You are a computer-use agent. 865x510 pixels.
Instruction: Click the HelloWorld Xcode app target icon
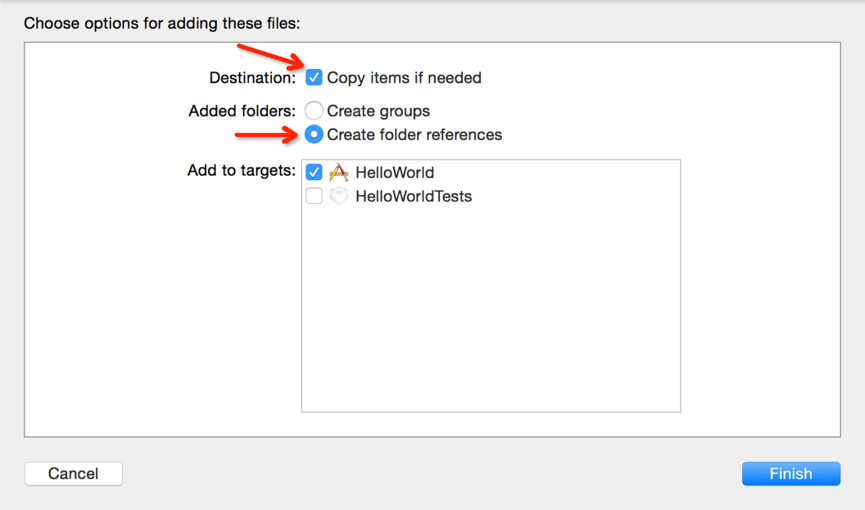click(x=339, y=172)
